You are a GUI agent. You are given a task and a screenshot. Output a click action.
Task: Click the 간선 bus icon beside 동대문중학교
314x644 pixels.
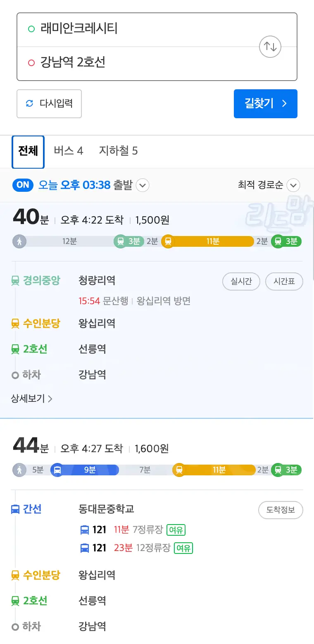coord(15,509)
